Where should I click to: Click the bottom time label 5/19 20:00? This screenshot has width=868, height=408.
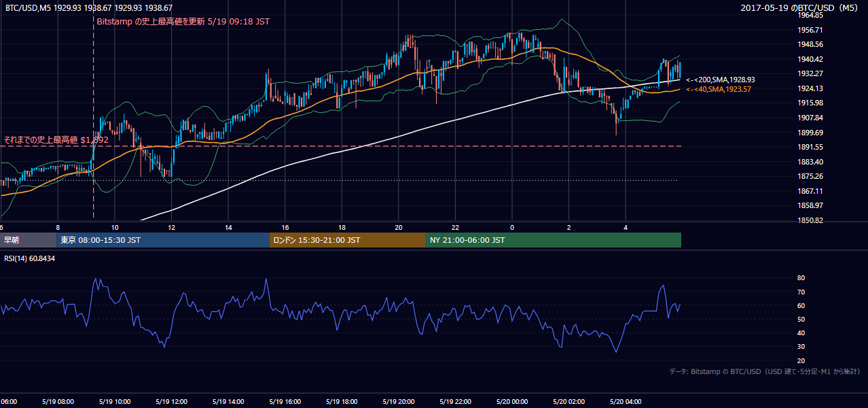(x=399, y=402)
